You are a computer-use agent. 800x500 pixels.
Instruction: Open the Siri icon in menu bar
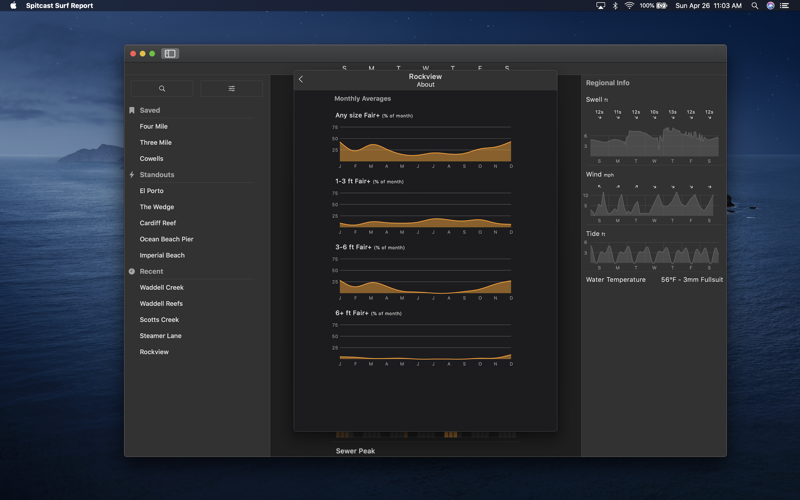point(770,6)
